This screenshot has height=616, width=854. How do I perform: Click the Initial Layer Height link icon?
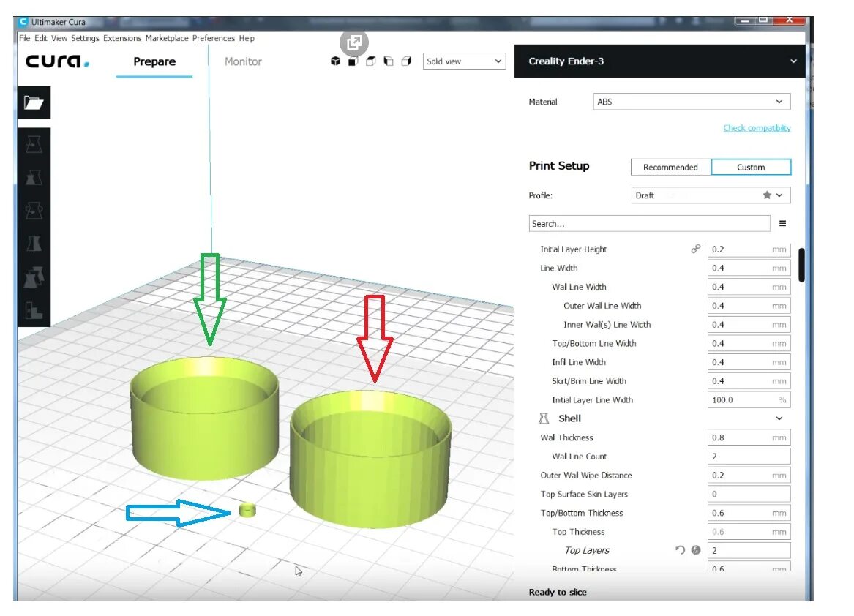(x=695, y=249)
